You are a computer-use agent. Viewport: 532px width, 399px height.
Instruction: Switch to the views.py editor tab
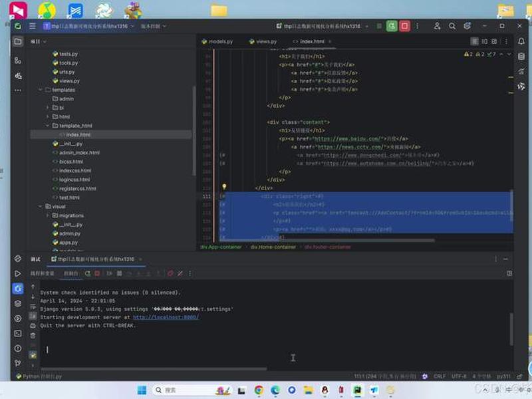263,41
